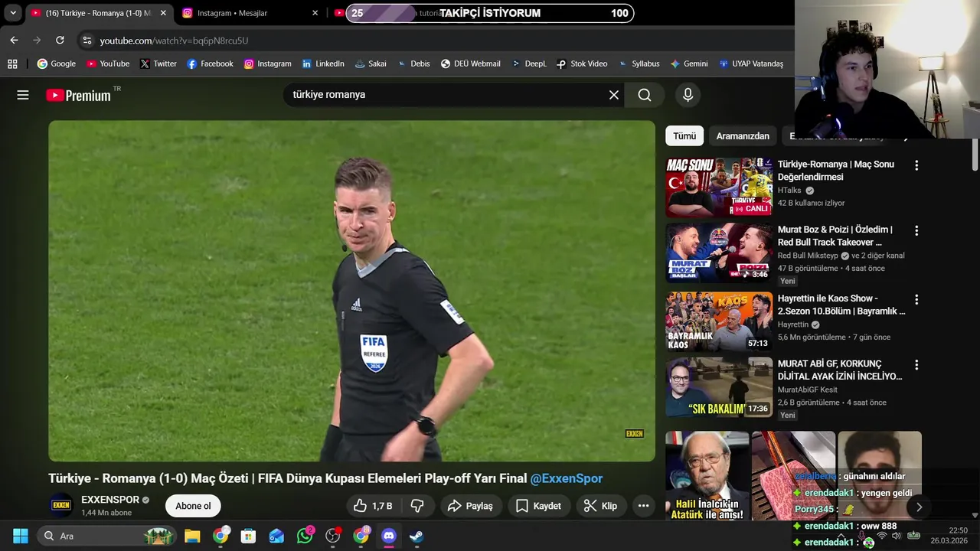Select the Aramanızdan filter chip
Viewport: 980px width, 551px height.
(x=743, y=136)
